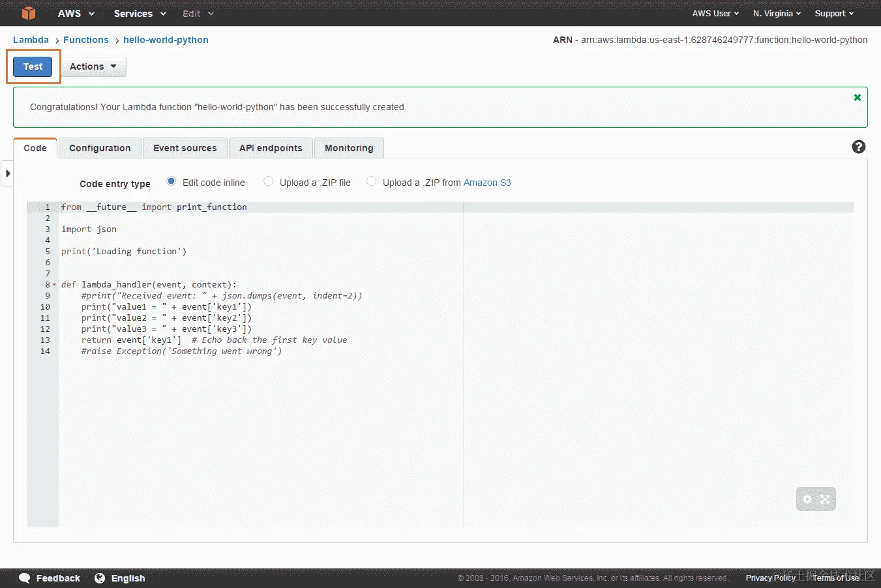Open the Support dropdown menu

[834, 13]
